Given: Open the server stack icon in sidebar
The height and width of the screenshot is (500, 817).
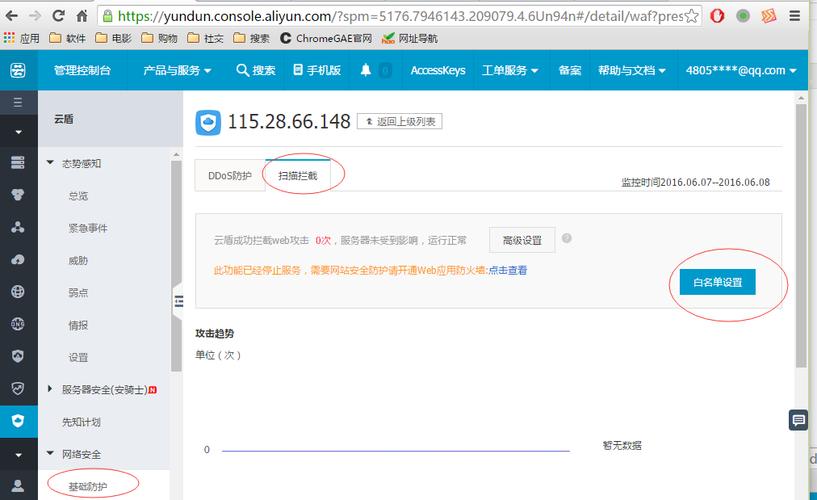Looking at the screenshot, I should tap(18, 162).
